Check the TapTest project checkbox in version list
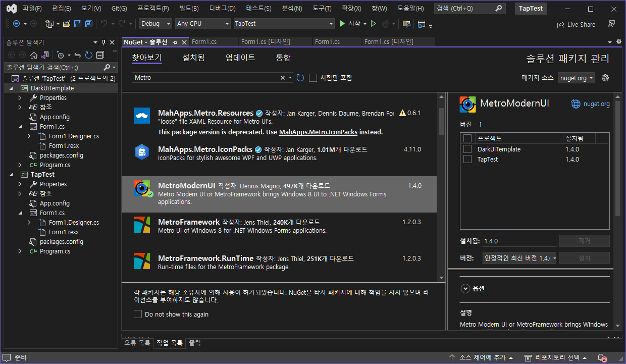Image resolution: width=626 pixels, height=364 pixels. click(467, 159)
